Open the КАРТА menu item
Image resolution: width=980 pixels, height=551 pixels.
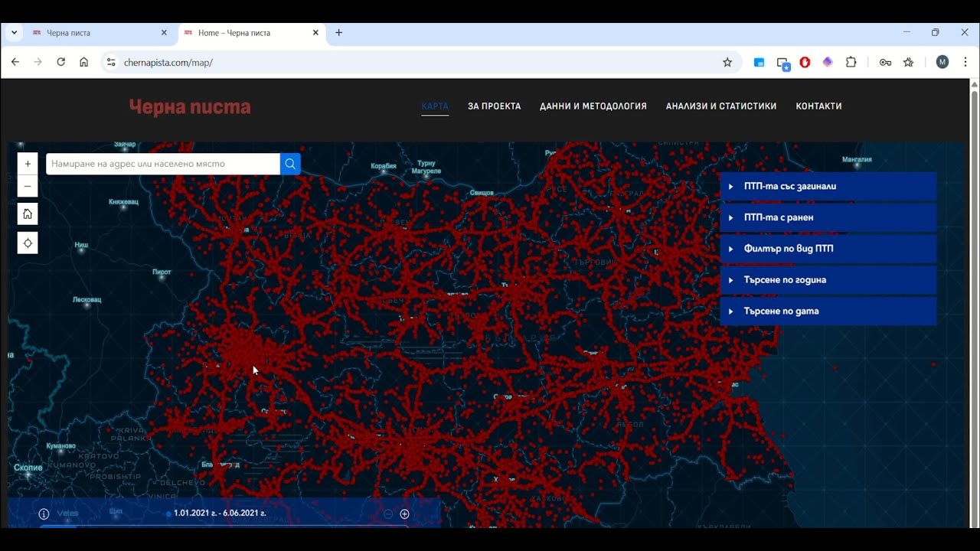click(x=435, y=106)
